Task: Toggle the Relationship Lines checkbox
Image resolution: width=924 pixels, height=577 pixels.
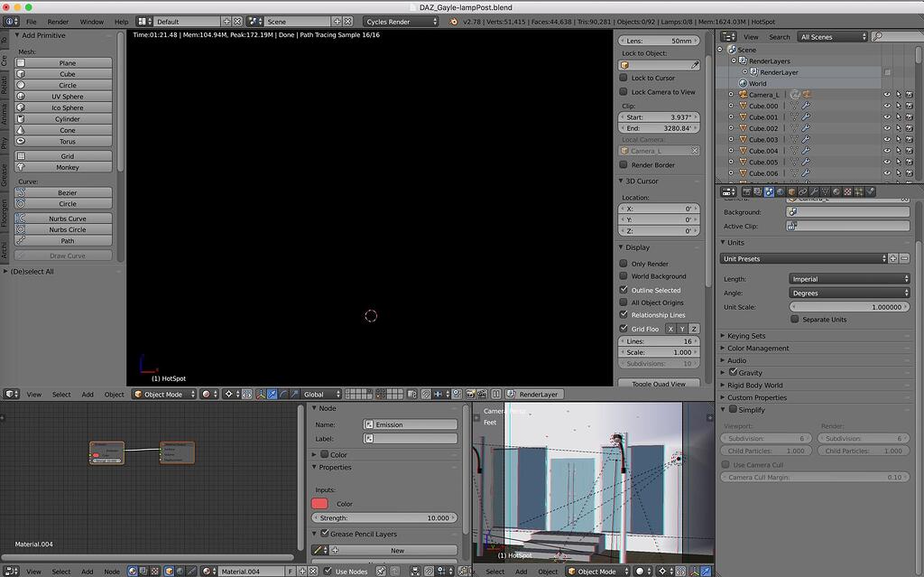Action: pyautogui.click(x=624, y=314)
